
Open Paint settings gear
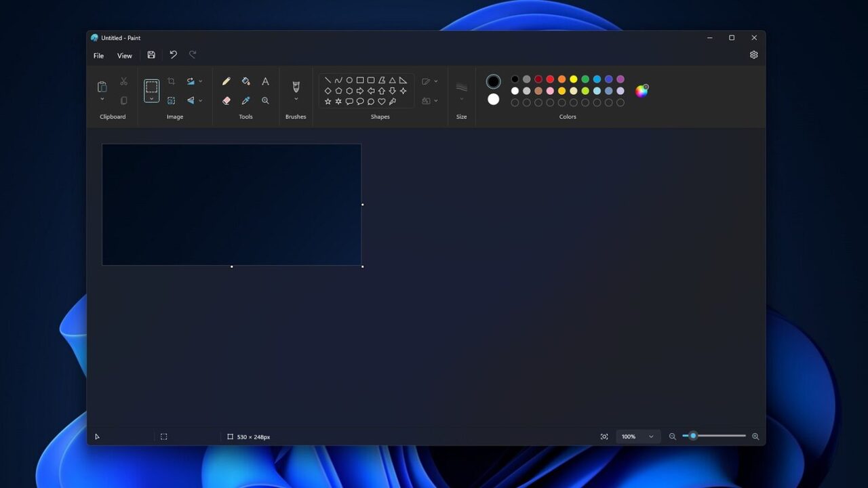pyautogui.click(x=753, y=55)
